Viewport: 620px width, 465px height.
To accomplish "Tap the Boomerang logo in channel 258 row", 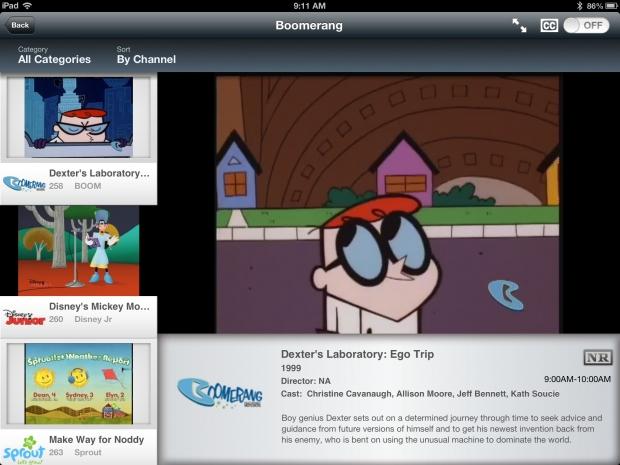I will pos(24,183).
